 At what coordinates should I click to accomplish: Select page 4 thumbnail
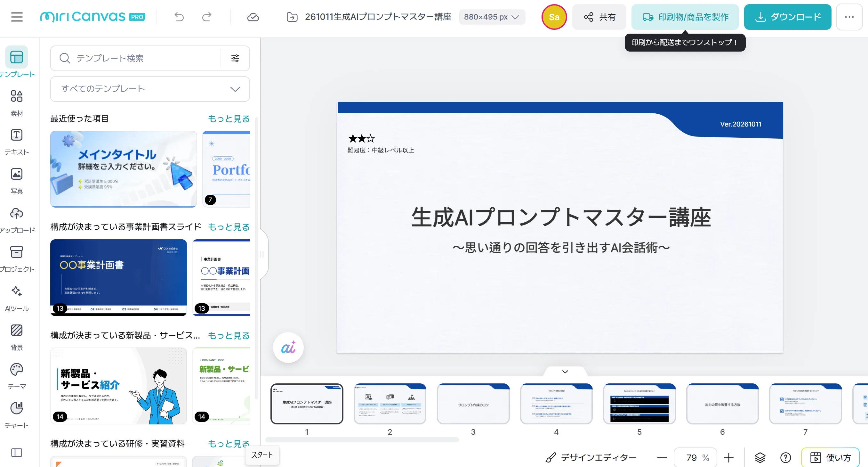(x=556, y=404)
